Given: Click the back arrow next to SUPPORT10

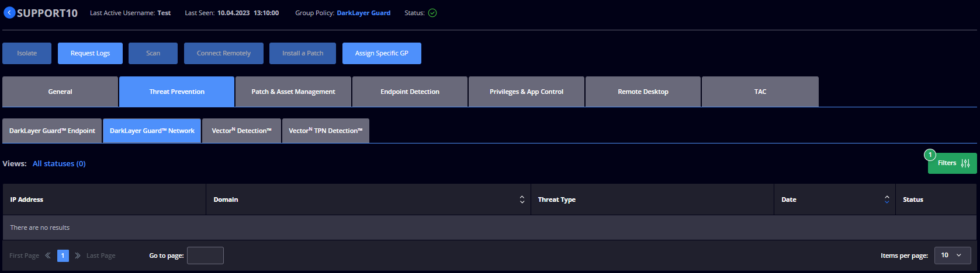Looking at the screenshot, I should tap(9, 12).
